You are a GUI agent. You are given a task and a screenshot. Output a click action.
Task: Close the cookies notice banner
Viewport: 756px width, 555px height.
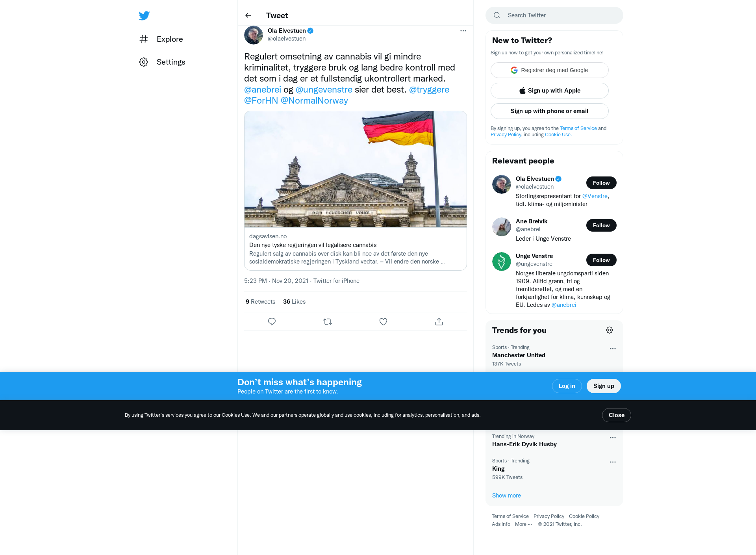pos(616,415)
